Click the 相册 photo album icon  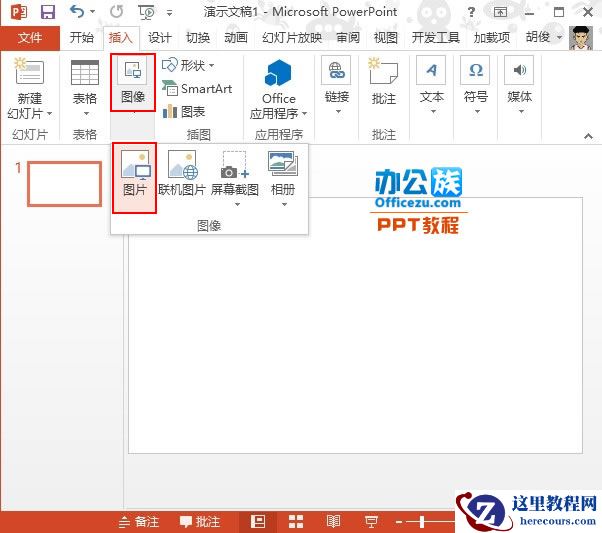pyautogui.click(x=283, y=164)
